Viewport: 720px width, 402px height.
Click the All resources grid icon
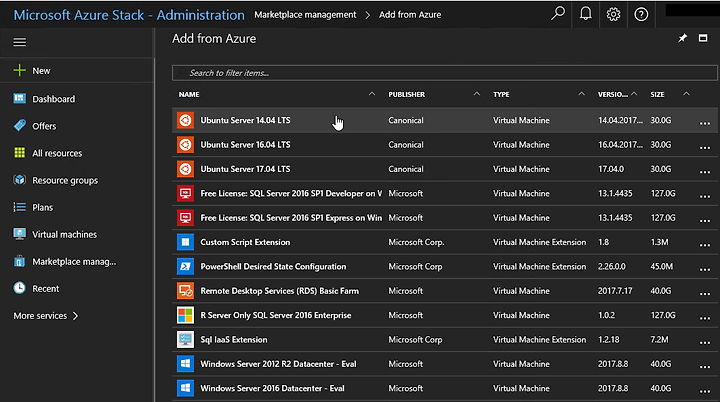point(19,153)
